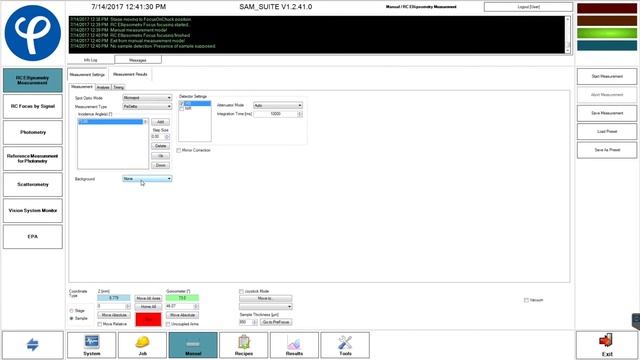The height and width of the screenshot is (360, 640).
Task: Open the Background dropdown
Action: (147, 179)
